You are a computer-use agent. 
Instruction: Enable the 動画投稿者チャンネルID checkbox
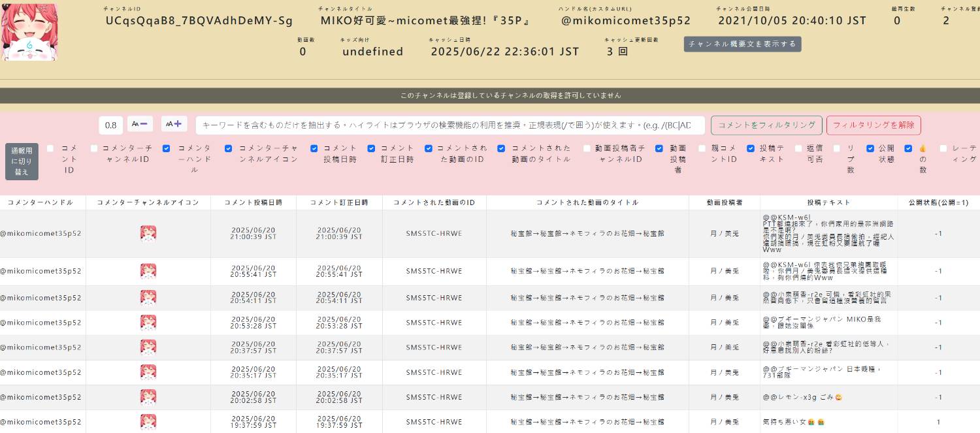587,148
